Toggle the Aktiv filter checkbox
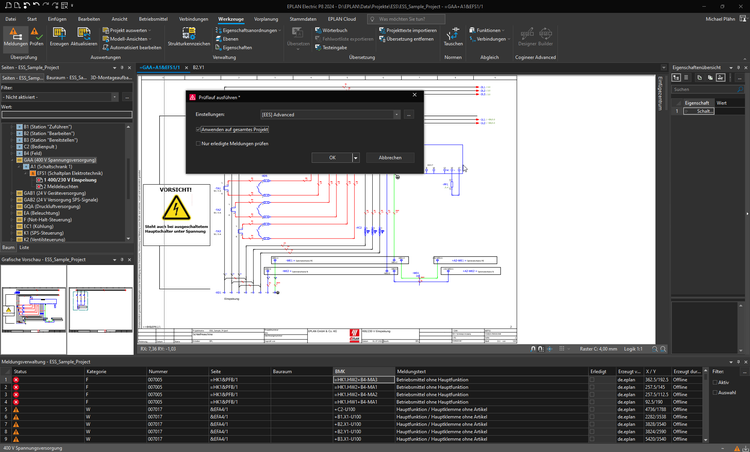This screenshot has width=750, height=452. click(715, 382)
